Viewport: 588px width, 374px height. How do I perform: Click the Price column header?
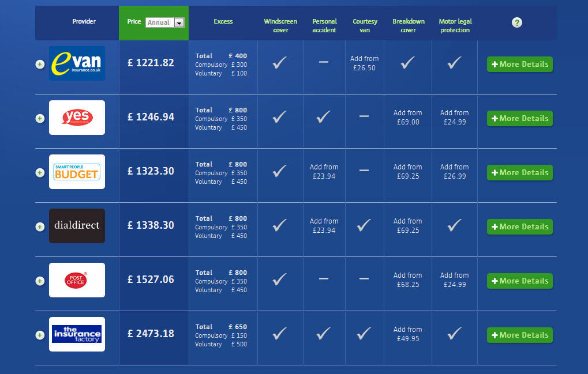[134, 22]
